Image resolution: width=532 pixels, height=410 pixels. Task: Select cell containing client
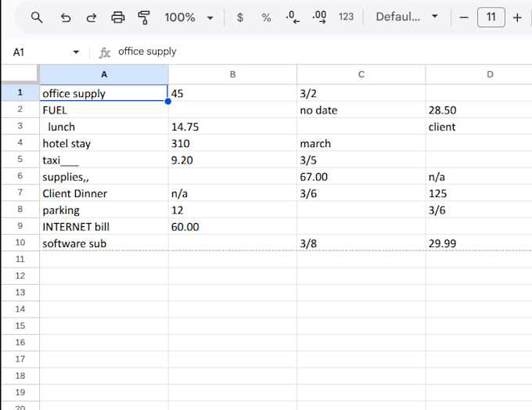(479, 126)
